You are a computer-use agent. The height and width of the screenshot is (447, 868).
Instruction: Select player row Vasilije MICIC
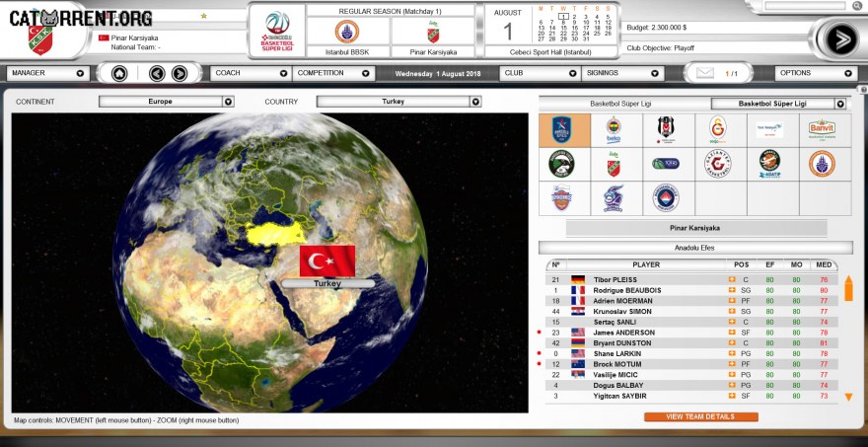[x=691, y=374]
